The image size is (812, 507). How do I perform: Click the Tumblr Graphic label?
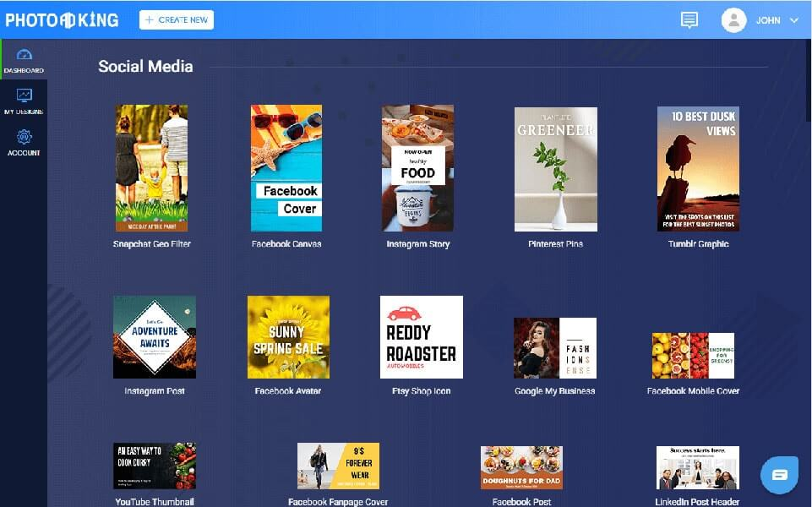[698, 244]
